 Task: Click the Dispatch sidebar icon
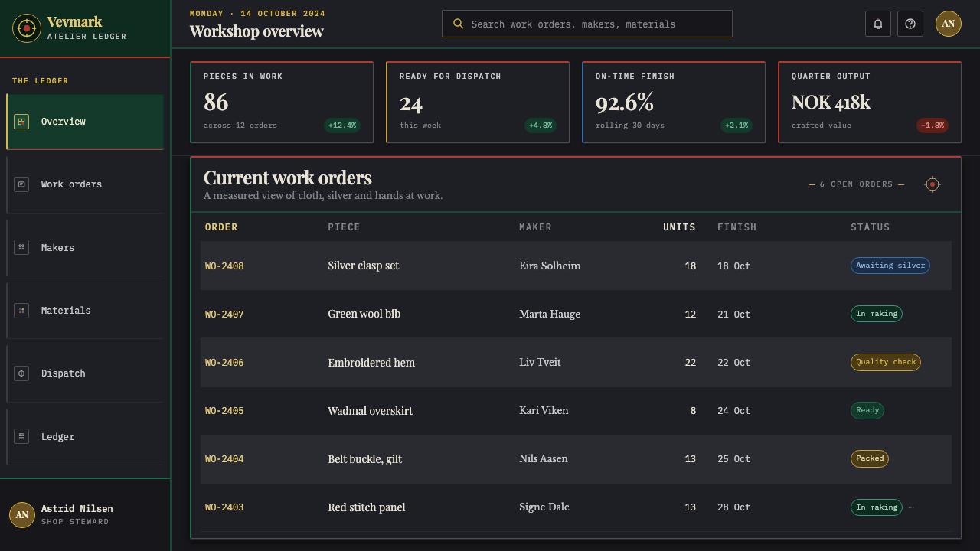click(x=21, y=373)
